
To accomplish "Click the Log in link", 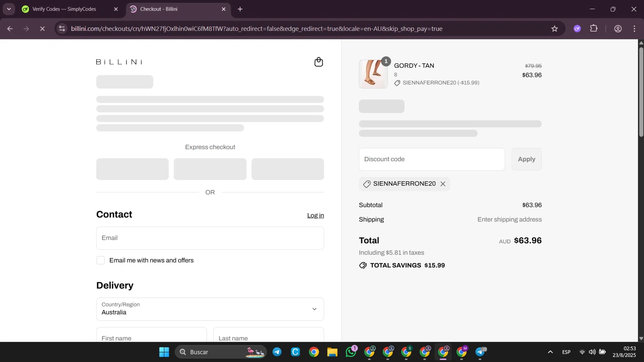I will click(x=316, y=215).
